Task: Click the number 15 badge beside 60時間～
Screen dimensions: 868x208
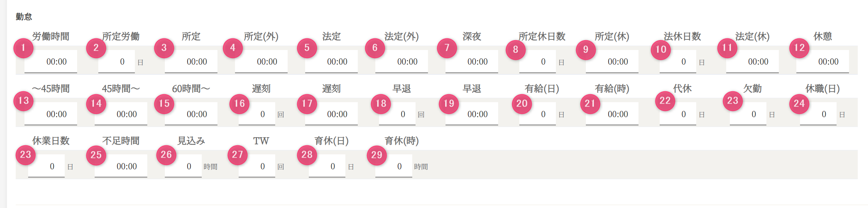Action: point(164,104)
